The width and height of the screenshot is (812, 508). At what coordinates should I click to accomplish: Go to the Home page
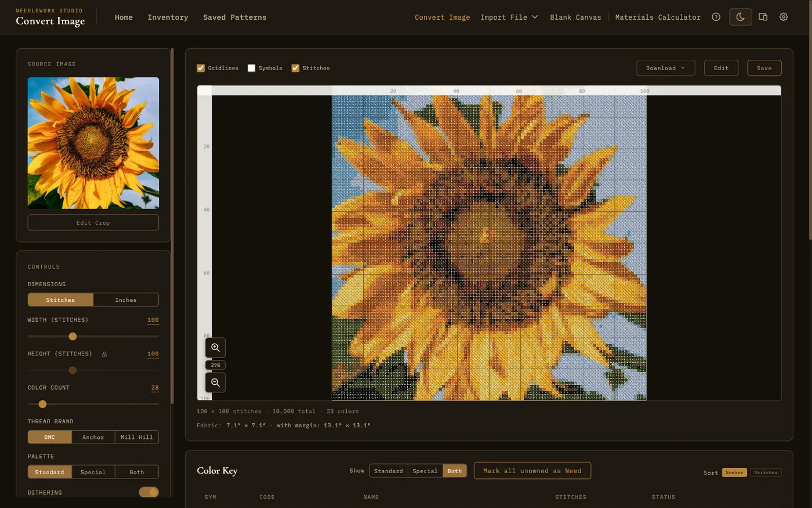tap(124, 17)
